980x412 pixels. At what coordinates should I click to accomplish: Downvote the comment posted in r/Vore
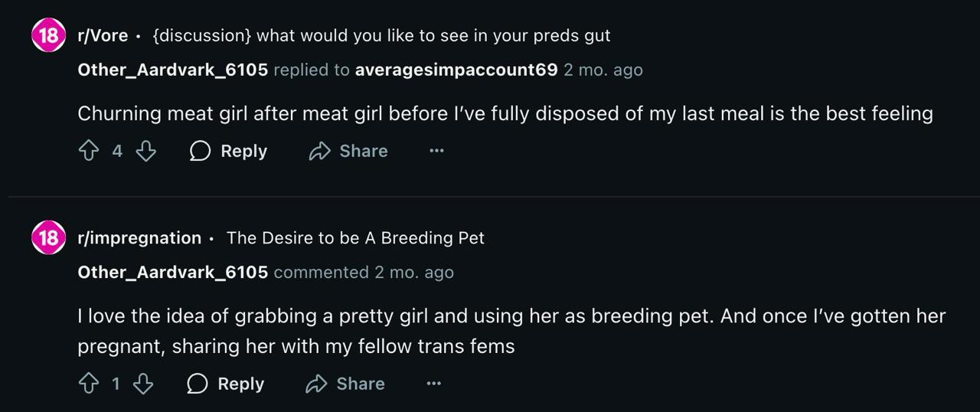pos(145,151)
